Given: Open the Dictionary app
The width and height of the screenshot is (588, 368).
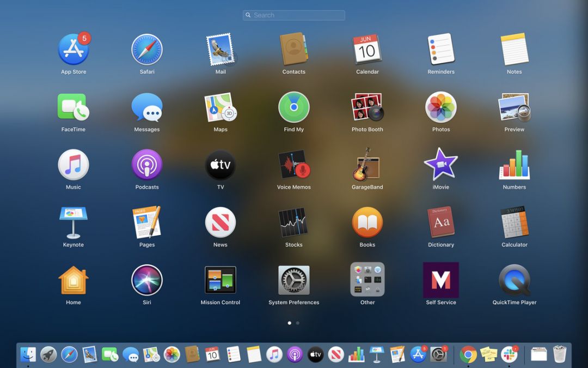Looking at the screenshot, I should tap(440, 222).
